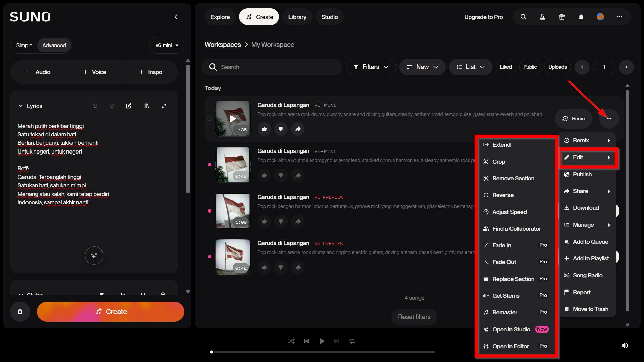This screenshot has width=644, height=362.
Task: Mute using the volume speaker icon
Action: (625, 345)
